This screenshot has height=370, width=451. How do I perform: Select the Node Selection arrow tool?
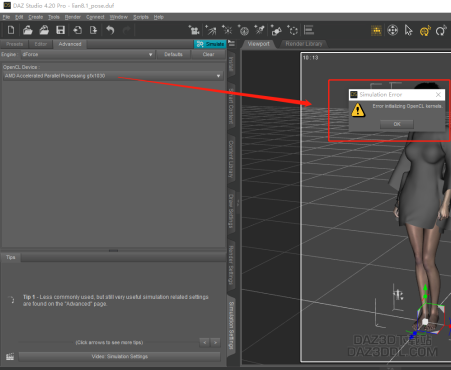click(409, 31)
